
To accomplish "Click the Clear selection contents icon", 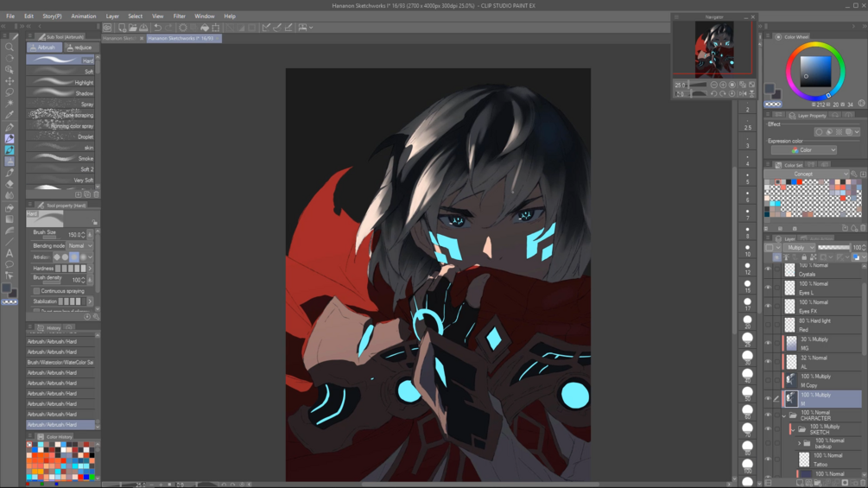I will pos(183,27).
